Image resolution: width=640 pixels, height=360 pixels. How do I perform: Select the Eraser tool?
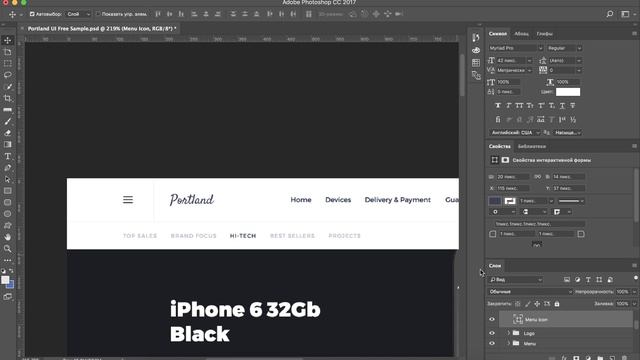pyautogui.click(x=7, y=133)
